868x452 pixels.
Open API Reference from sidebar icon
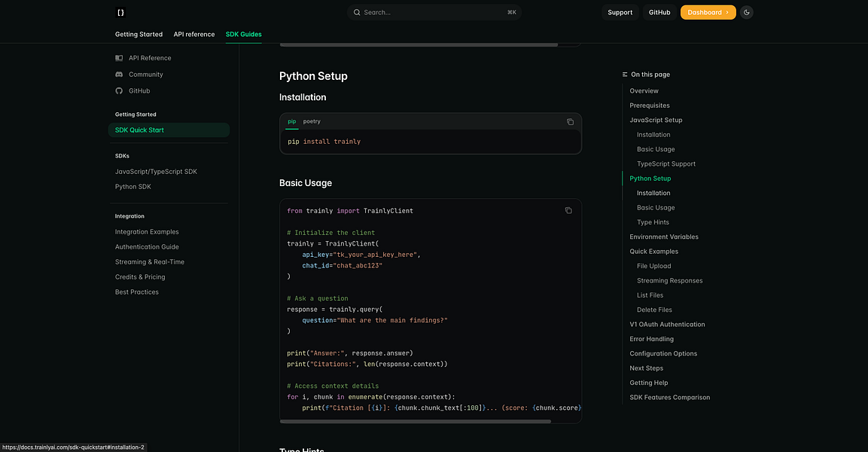tap(119, 58)
